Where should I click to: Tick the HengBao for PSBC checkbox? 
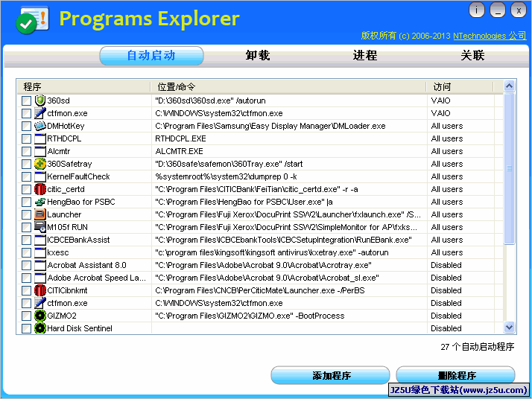click(x=26, y=202)
